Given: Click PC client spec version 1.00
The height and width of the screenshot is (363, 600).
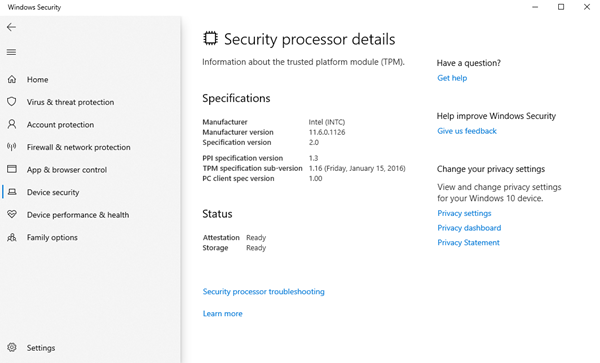Looking at the screenshot, I should [x=315, y=178].
